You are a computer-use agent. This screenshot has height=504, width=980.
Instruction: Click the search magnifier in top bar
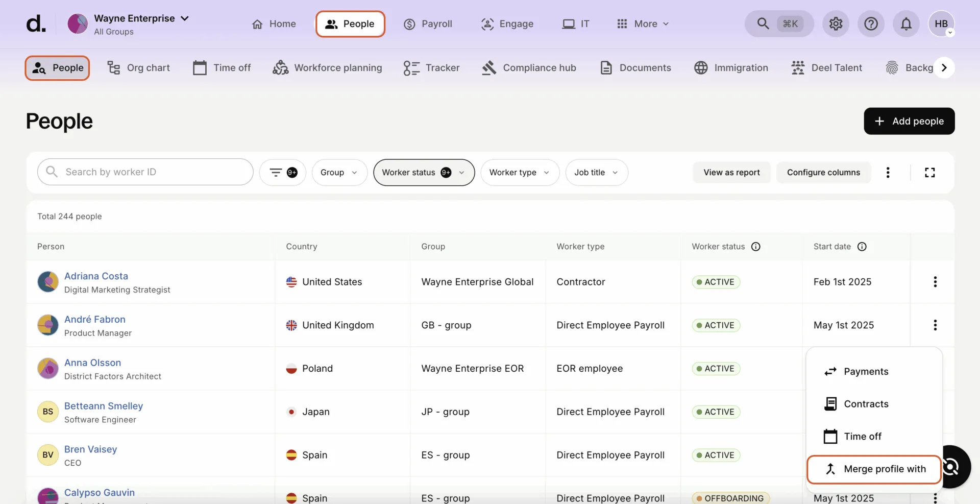pyautogui.click(x=763, y=23)
